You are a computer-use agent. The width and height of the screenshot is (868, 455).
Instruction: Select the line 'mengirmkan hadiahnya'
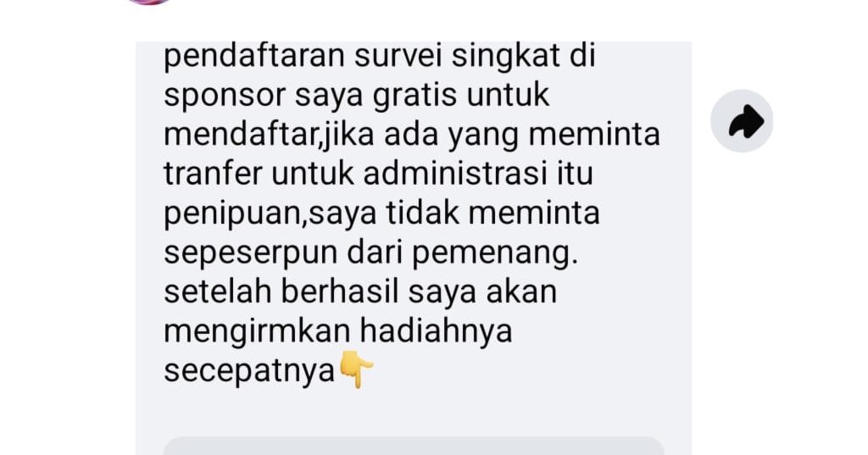[x=337, y=331]
